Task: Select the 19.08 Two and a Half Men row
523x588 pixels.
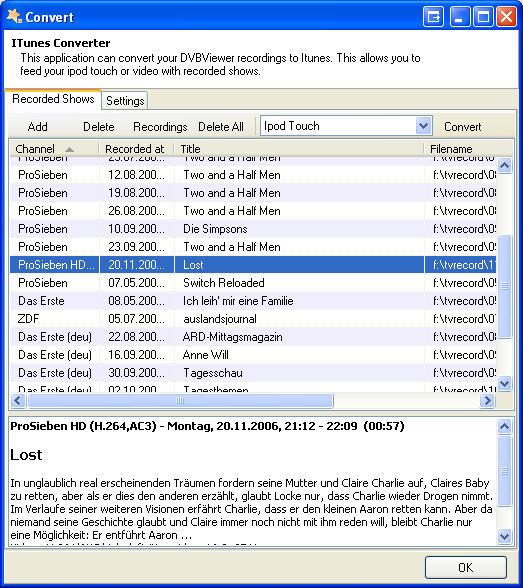Action: point(253,193)
